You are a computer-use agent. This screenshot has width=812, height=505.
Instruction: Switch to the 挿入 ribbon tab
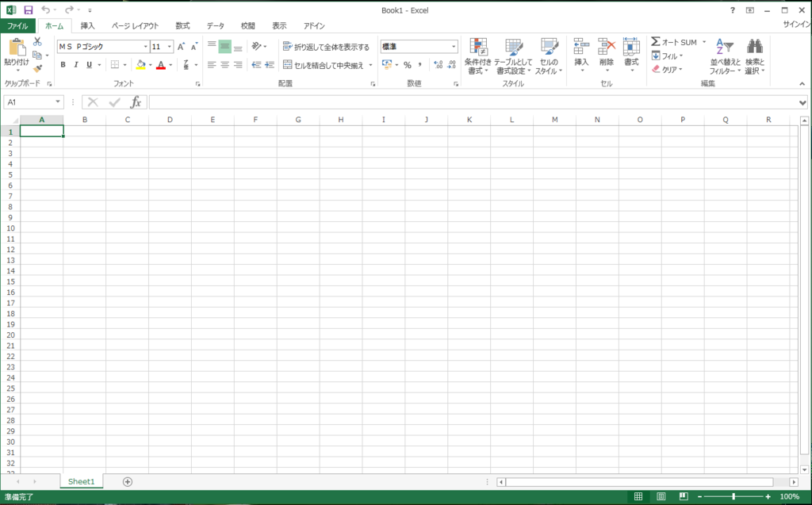tap(87, 25)
